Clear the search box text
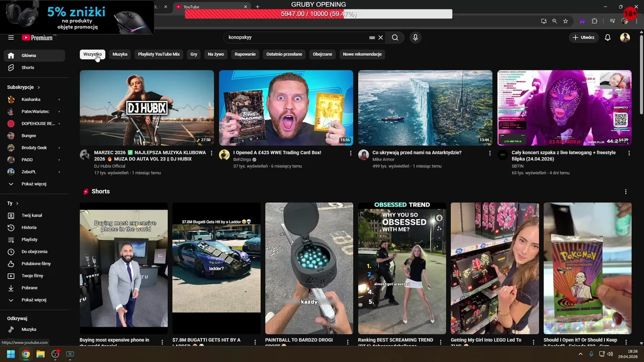This screenshot has height=362, width=644. pos(381,37)
